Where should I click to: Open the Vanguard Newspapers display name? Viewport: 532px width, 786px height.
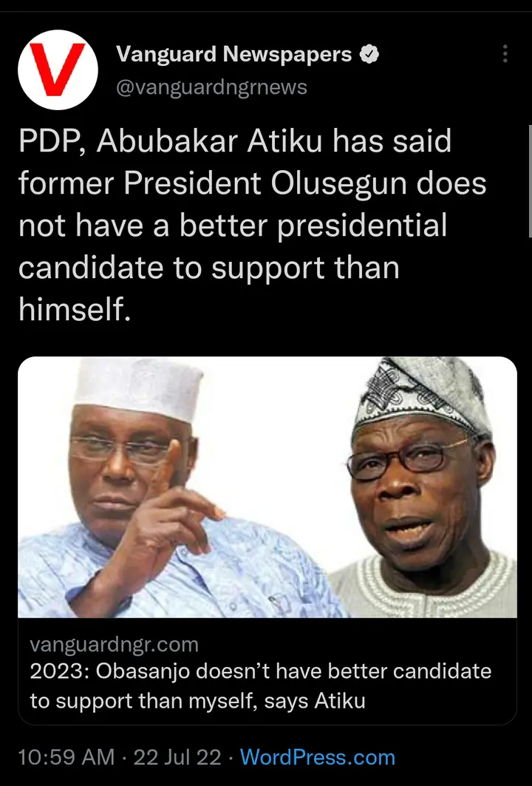234,54
